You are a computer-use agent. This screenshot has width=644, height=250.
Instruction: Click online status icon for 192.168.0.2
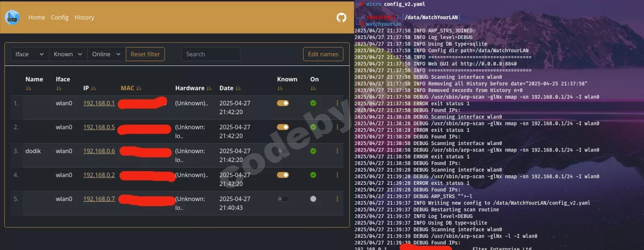click(x=313, y=175)
